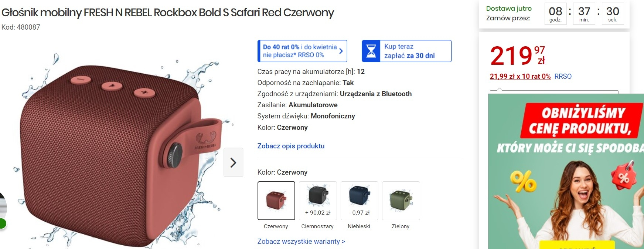Viewport: 644px width, 249px height.
Task: Open Zobacz opis produktu link
Action: pos(291,146)
